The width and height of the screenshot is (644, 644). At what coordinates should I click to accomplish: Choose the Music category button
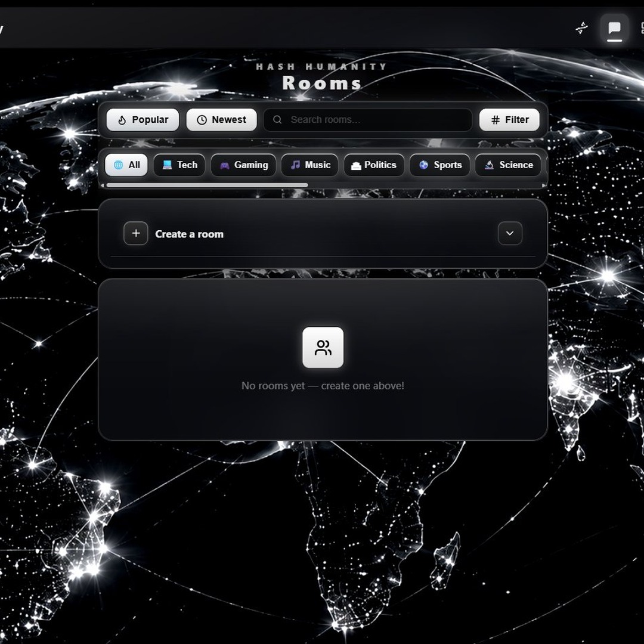pos(309,165)
